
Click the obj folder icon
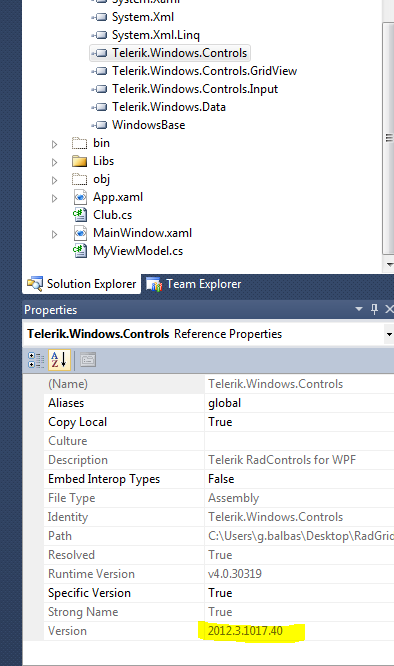79,179
